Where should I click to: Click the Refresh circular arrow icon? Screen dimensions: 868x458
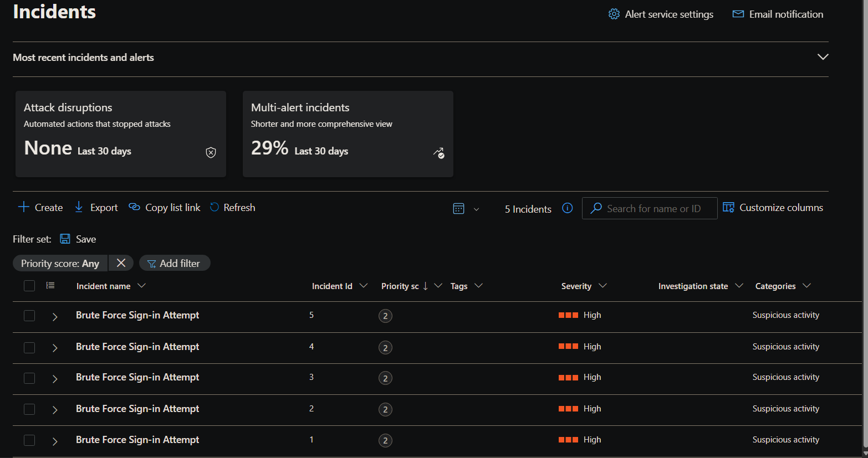click(x=215, y=207)
